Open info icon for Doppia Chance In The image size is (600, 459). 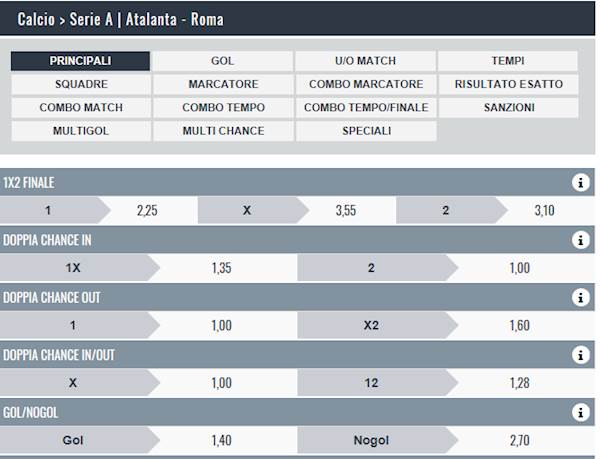pyautogui.click(x=580, y=240)
